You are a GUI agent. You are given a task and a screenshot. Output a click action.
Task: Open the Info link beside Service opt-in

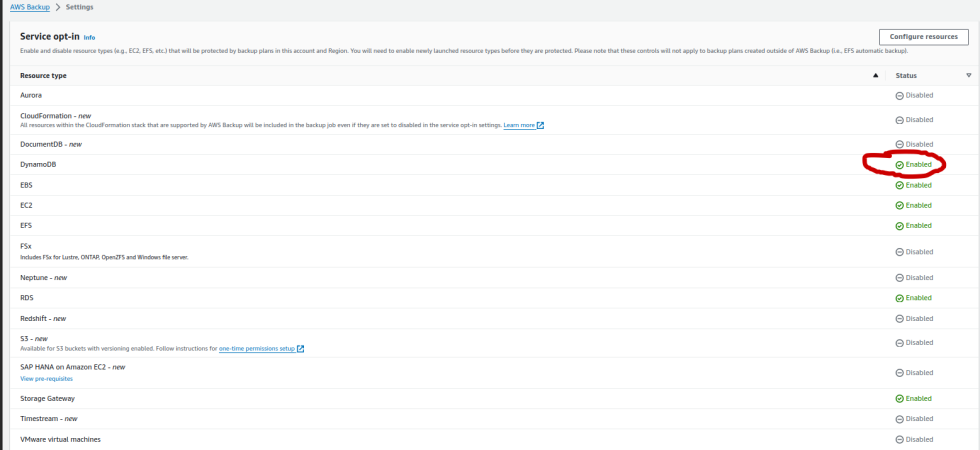89,38
